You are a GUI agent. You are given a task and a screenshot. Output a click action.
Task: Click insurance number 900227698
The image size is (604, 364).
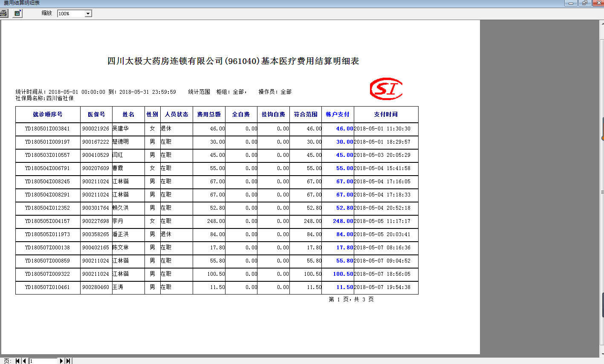coord(96,221)
